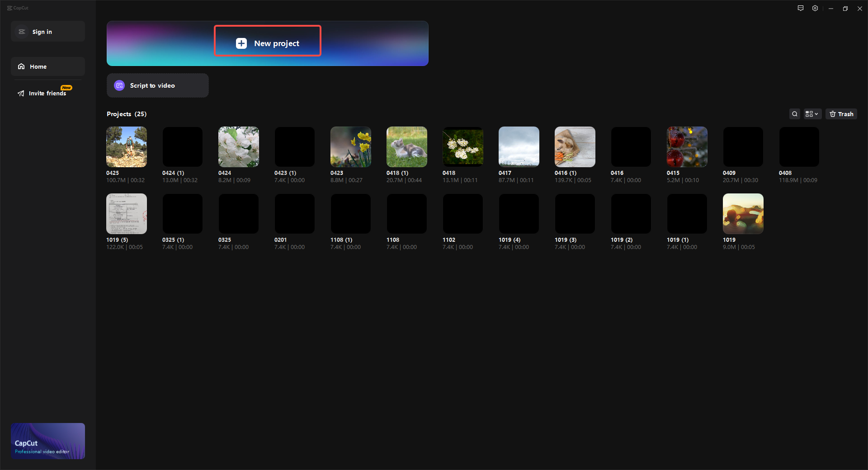Open the 13.1M white flowers project 0418
The height and width of the screenshot is (470, 868).
(463, 147)
